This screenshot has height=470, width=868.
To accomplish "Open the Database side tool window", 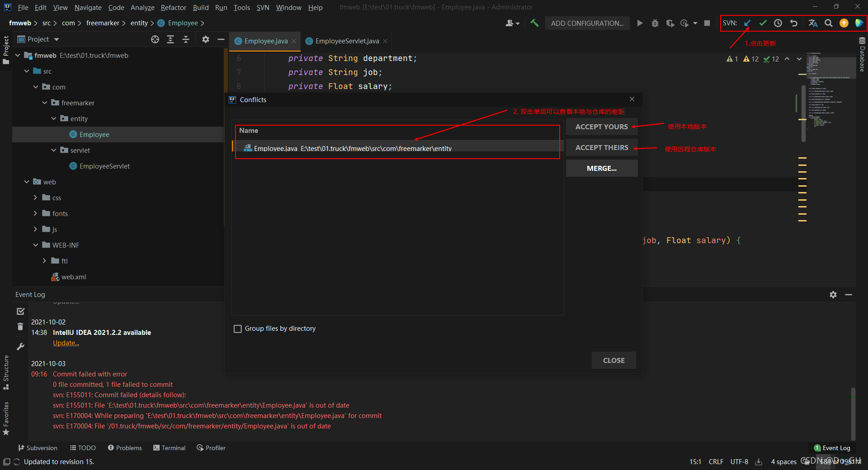I will tap(862, 55).
